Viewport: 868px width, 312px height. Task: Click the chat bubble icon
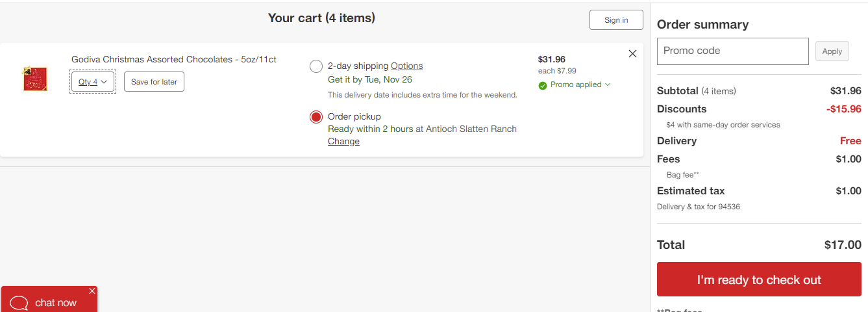[19, 303]
